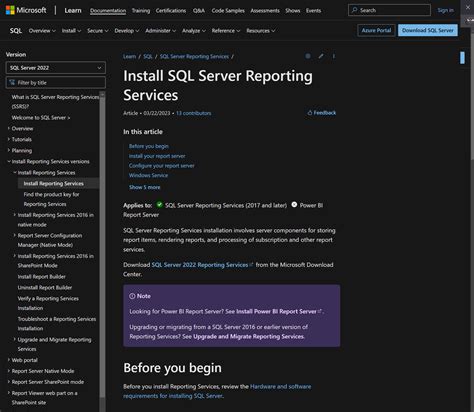The image size is (474, 412).
Task: Close the window with the X button
Action: (468, 7)
